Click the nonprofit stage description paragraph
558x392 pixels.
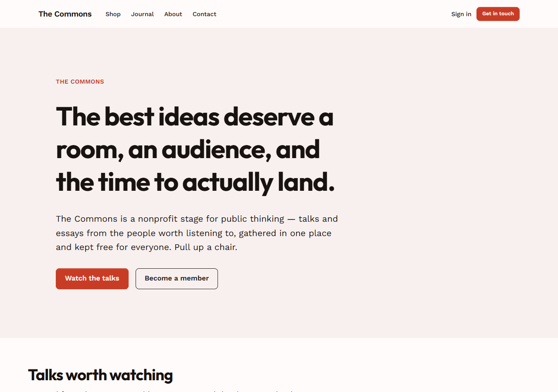(x=197, y=233)
